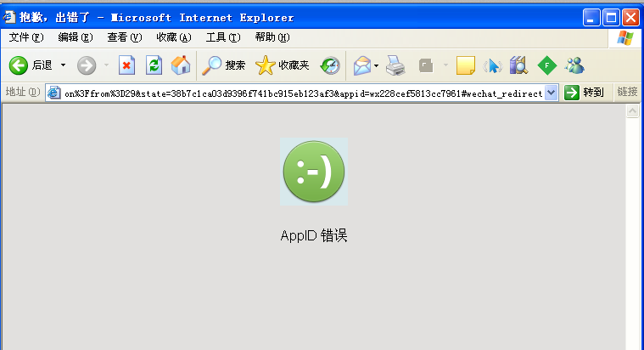Click the mail envelope icon
This screenshot has height=350, width=644.
coord(361,65)
